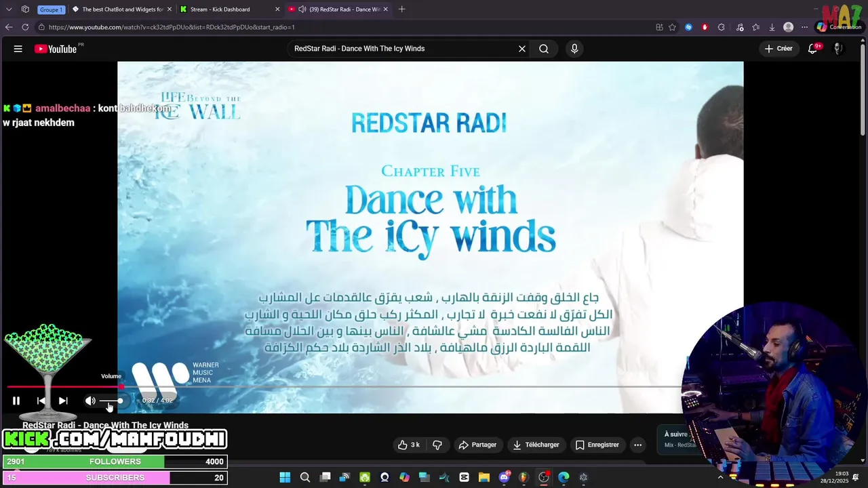The height and width of the screenshot is (488, 868).
Task: Click the Enregistrer button
Action: pos(597,445)
